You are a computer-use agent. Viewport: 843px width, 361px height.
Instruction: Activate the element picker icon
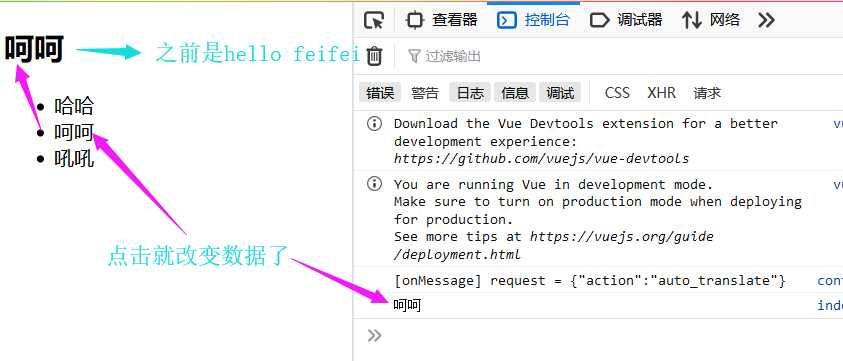(x=374, y=20)
